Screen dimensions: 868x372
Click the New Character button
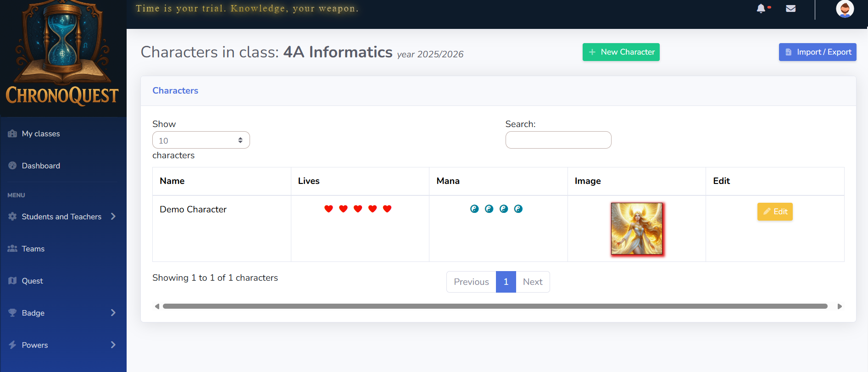pos(621,52)
